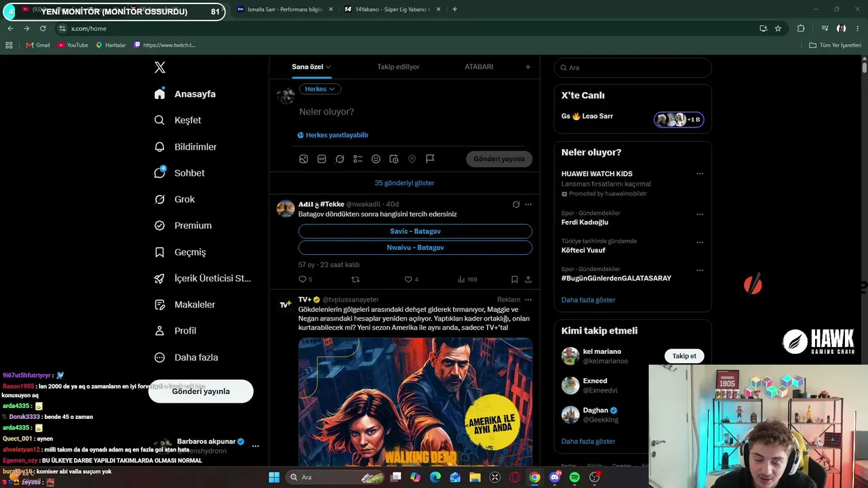Switch to ATABARI tab
The height and width of the screenshot is (488, 868).
click(x=479, y=66)
